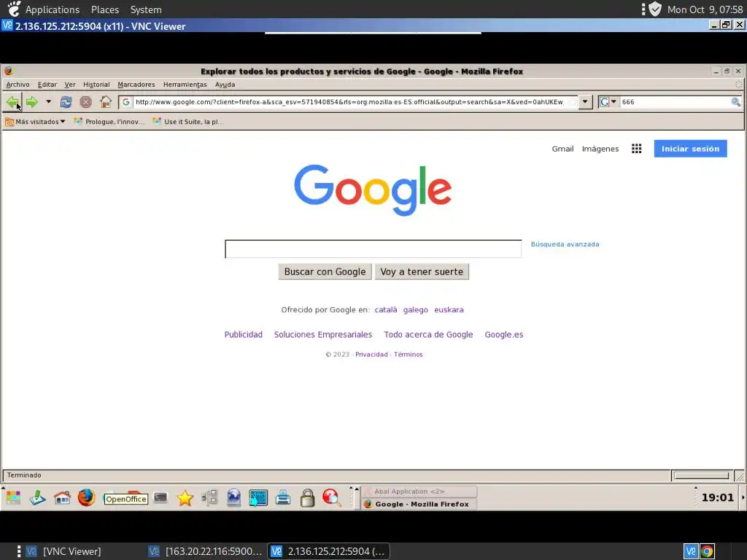Open the Publicidad link
This screenshot has width=747, height=560.
point(244,334)
